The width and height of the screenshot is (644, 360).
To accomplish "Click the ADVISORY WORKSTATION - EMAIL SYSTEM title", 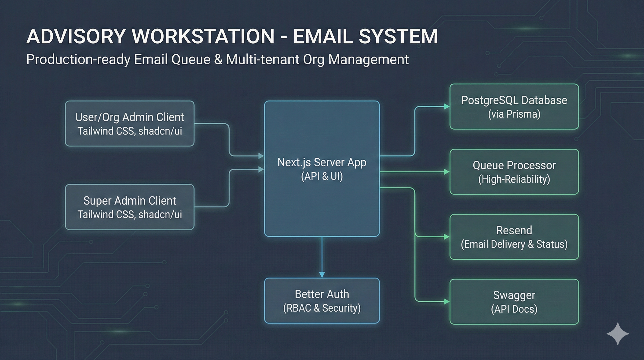I will tap(233, 37).
